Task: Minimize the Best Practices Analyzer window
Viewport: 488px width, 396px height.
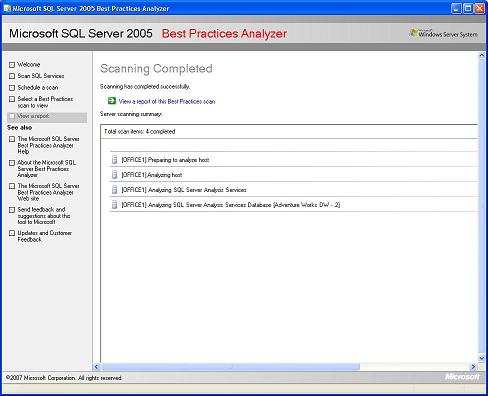Action: pyautogui.click(x=456, y=8)
